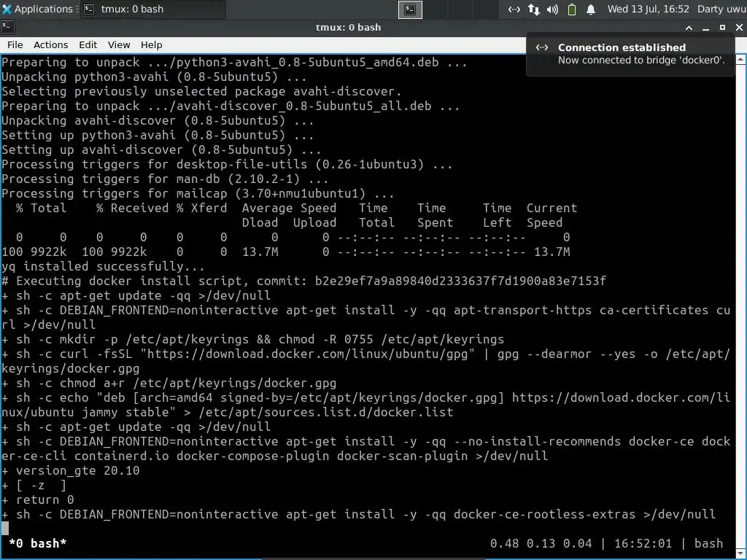Minimize the tmux terminal window
The width and height of the screenshot is (747, 560).
(x=705, y=28)
